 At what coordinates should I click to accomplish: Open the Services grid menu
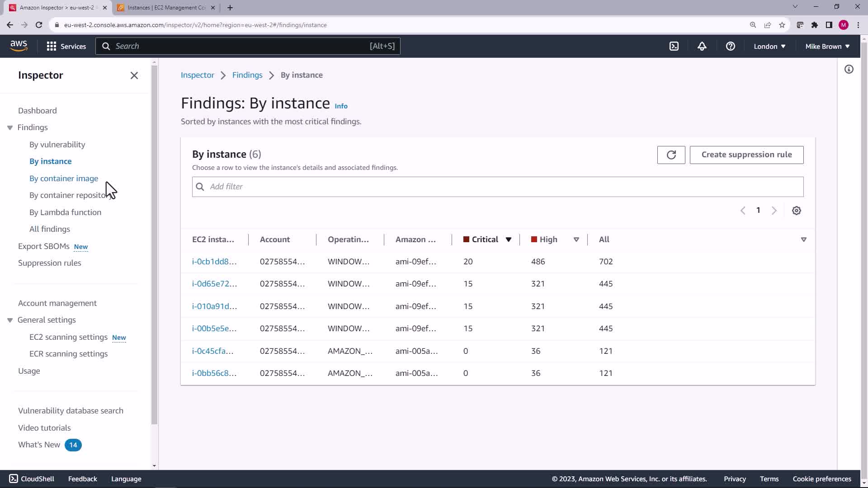tap(66, 46)
